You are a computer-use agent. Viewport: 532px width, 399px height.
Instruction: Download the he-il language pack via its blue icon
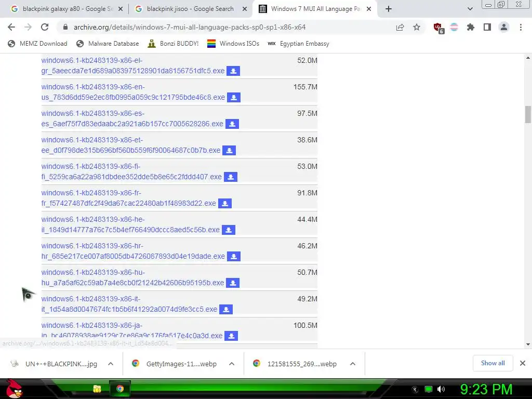coord(229,230)
